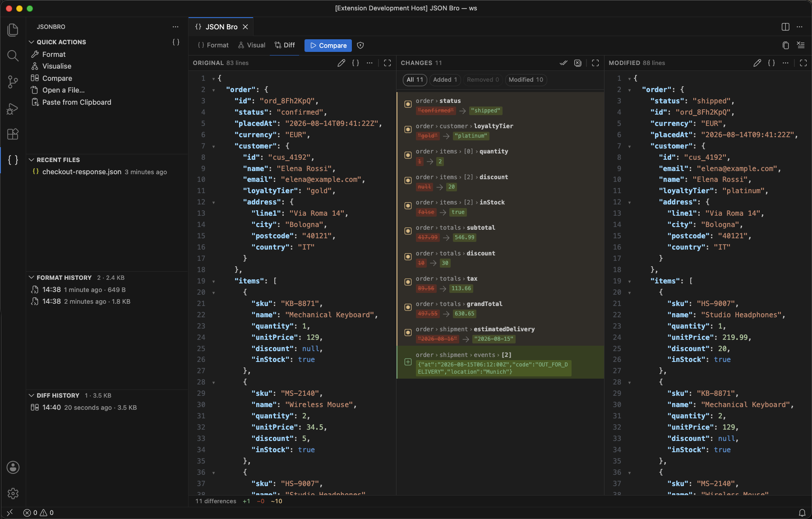Toggle the order status change marker
Image resolution: width=812 pixels, height=519 pixels.
tap(408, 104)
